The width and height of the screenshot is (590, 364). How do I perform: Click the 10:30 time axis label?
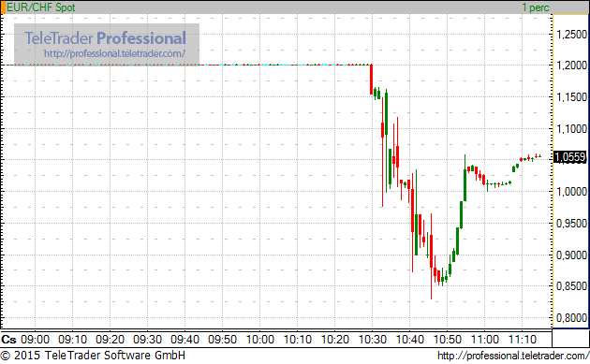coord(373,340)
